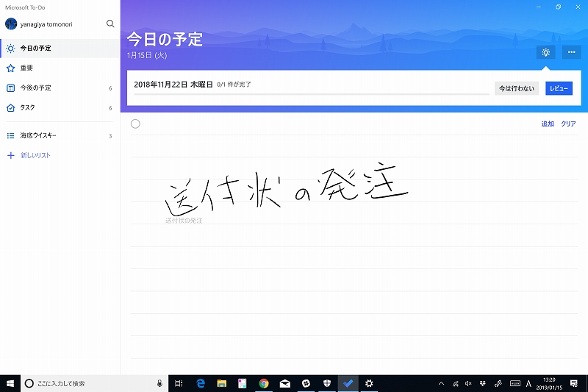This screenshot has height=392, width=588.
Task: Open the phone-and-page app on the taskbar
Action: [243, 383]
